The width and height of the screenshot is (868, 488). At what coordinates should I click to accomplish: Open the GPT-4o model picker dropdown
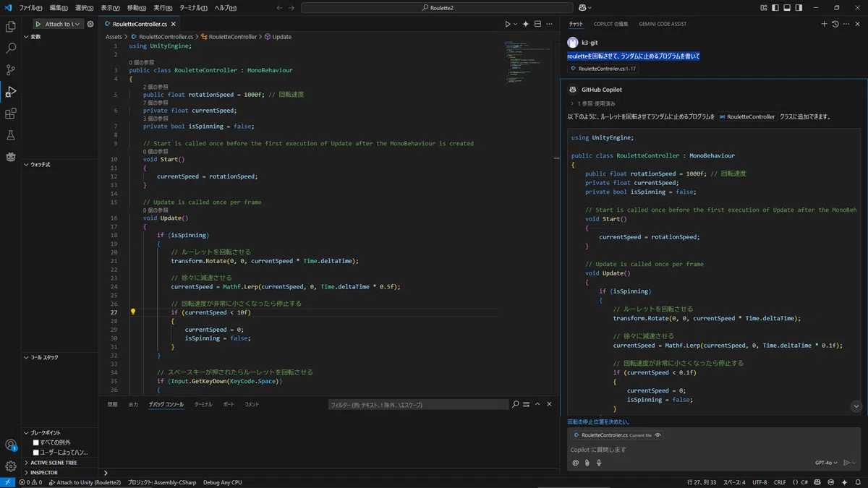(825, 463)
